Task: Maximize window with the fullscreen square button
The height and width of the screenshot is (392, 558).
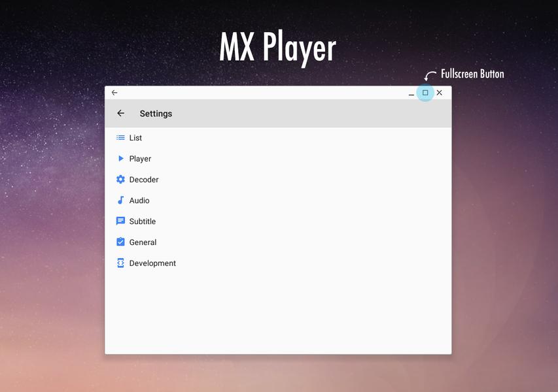Action: click(x=425, y=93)
